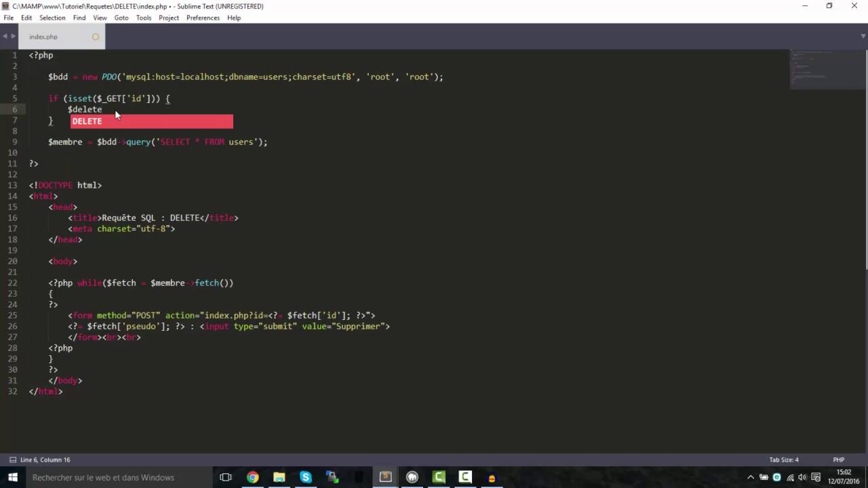868x488 pixels.
Task: Close index.php tab via unsaved dot
Action: coord(96,37)
